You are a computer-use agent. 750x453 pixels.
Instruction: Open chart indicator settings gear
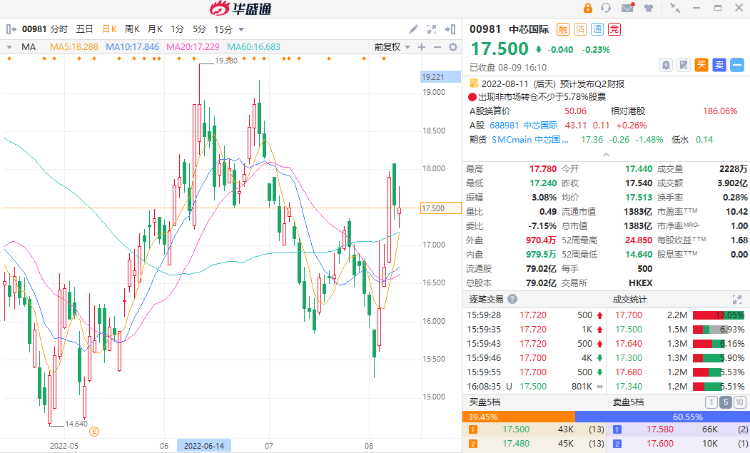coord(453,47)
